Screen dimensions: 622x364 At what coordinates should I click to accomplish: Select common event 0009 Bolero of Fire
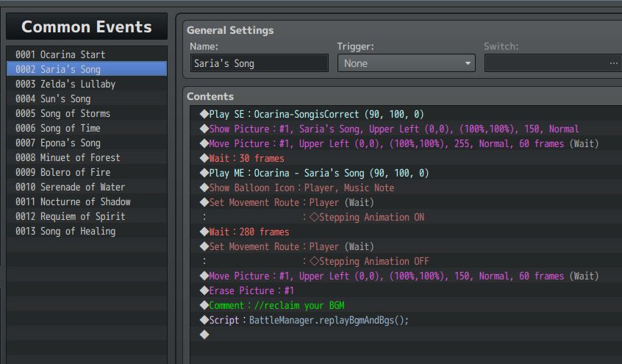click(87, 172)
